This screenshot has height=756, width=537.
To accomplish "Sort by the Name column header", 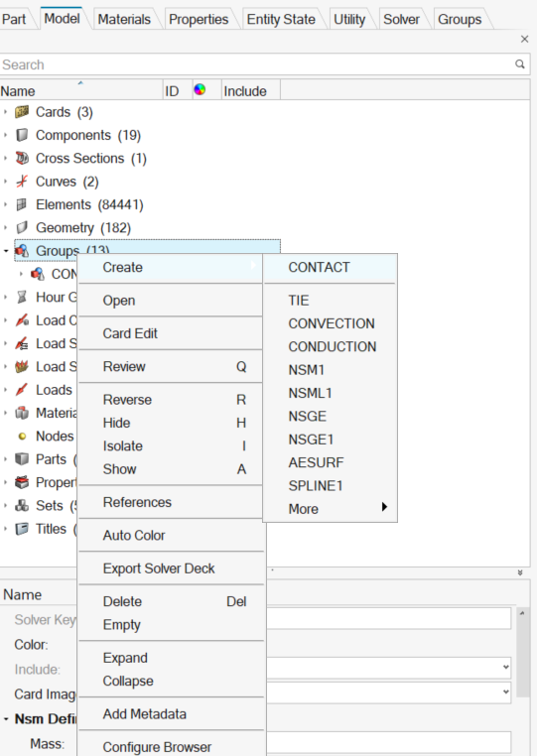I will pos(81,90).
